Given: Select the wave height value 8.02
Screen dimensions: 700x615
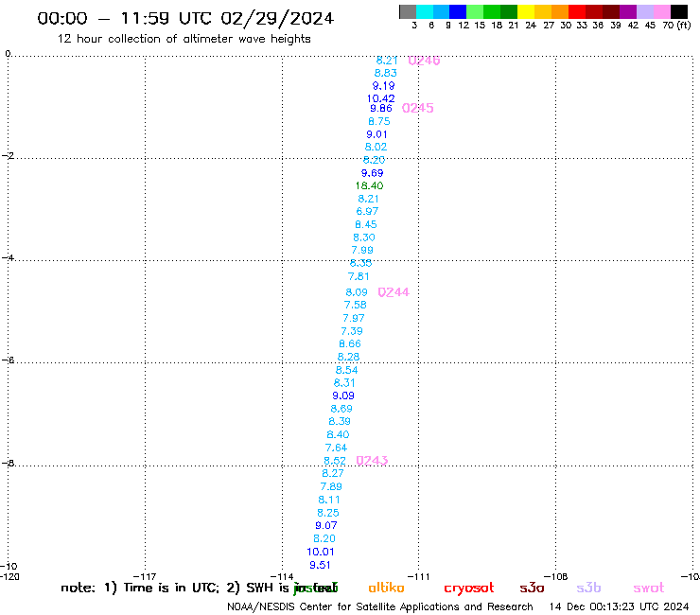Looking at the screenshot, I should [x=376, y=147].
